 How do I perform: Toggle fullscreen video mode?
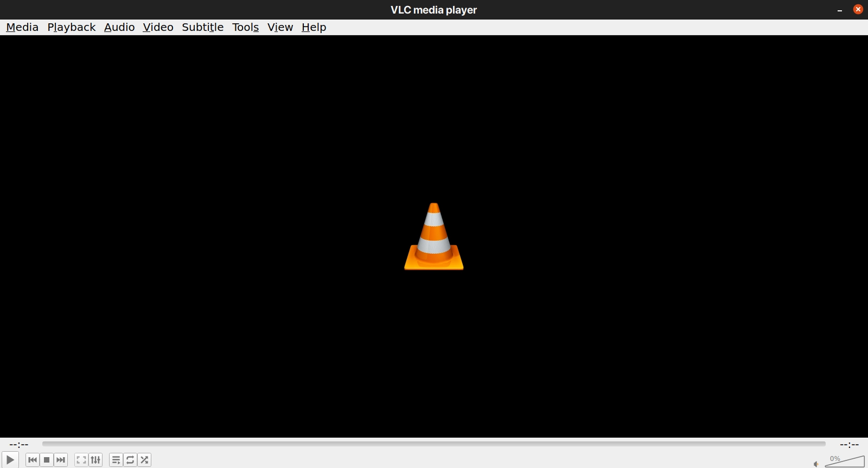click(81, 460)
